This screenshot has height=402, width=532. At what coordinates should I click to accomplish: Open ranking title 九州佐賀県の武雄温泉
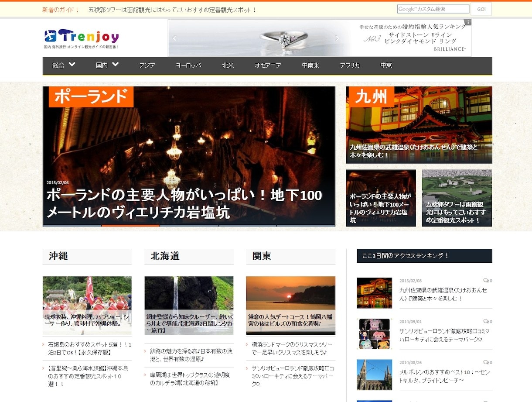tap(443, 294)
